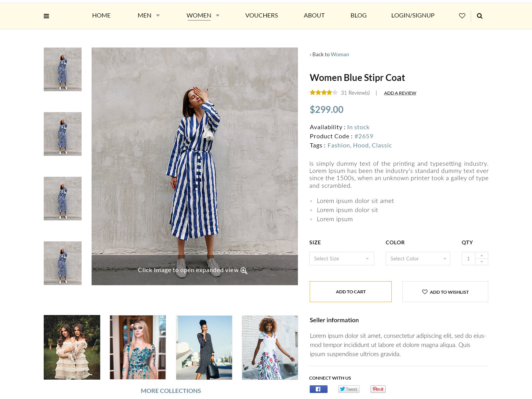Viewport: 532px width, 399px height.
Task: Click the ADD A REVIEW link
Action: (x=400, y=93)
